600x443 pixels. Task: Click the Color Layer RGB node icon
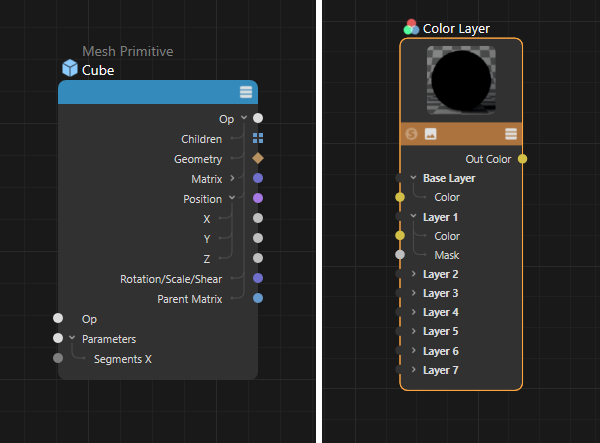pos(411,28)
